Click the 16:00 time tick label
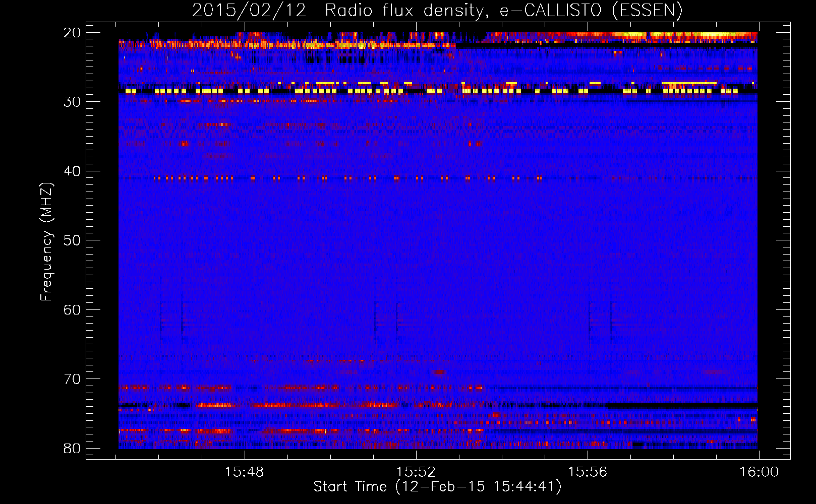 click(x=759, y=472)
